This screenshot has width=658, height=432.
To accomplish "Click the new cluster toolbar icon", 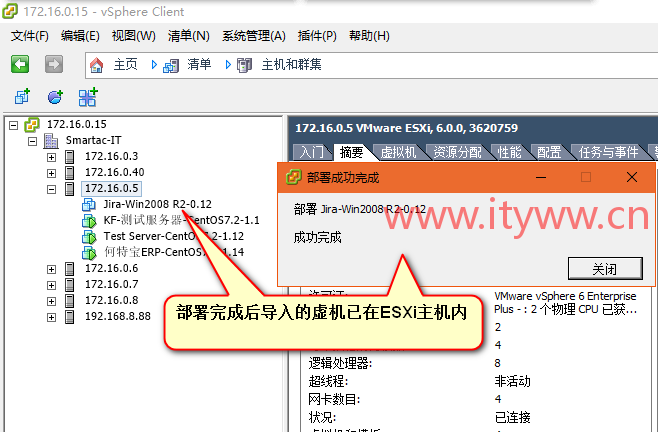I will click(88, 97).
